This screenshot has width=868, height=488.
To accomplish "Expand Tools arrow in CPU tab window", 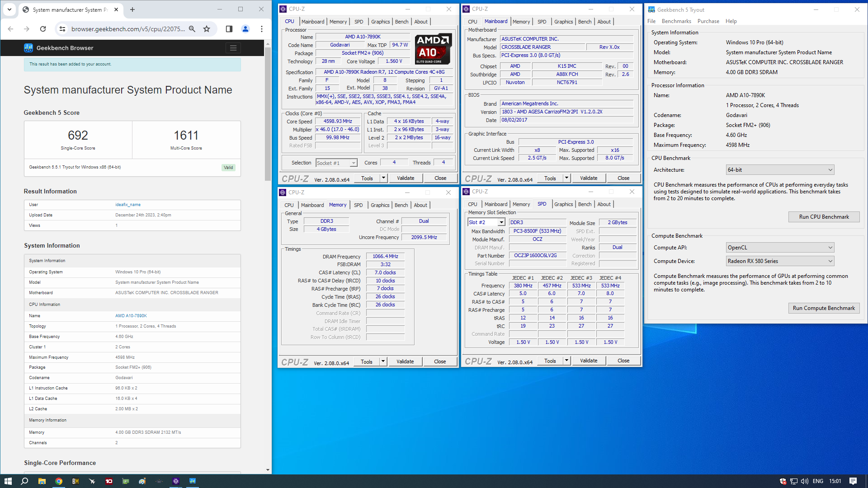I will (383, 178).
